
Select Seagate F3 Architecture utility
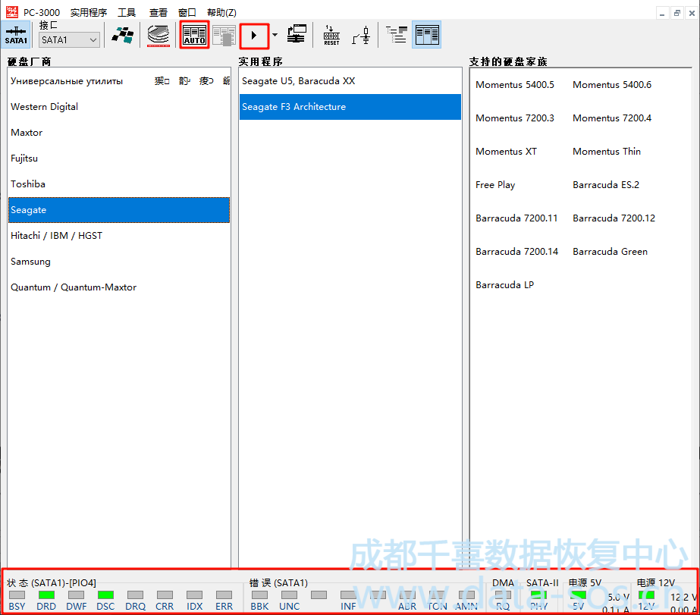point(293,107)
